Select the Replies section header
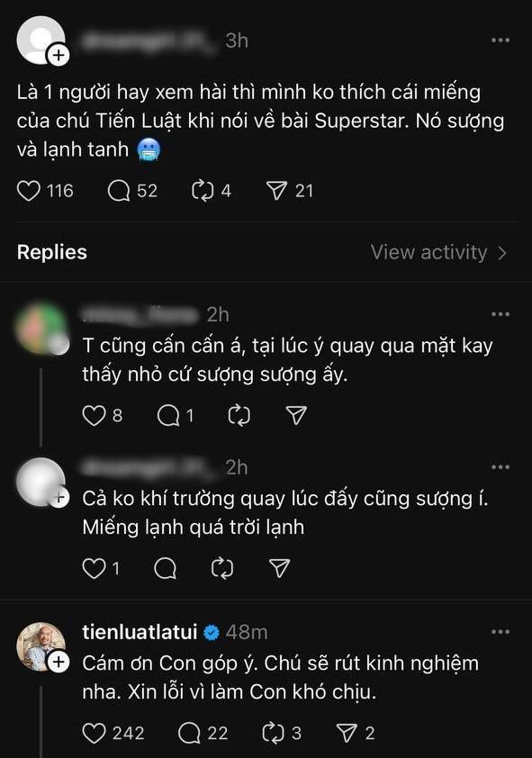 pyautogui.click(x=51, y=253)
